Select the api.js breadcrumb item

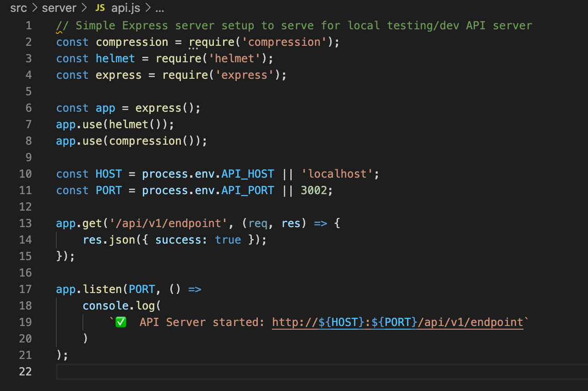125,8
